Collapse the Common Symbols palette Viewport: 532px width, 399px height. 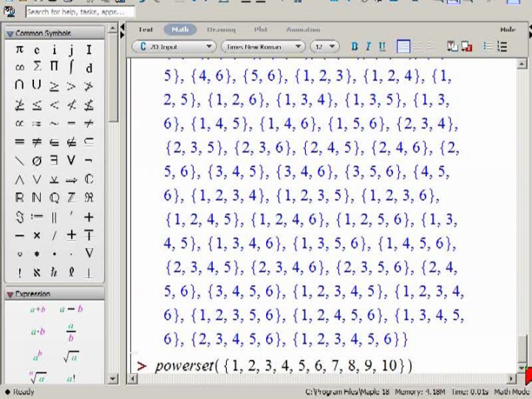coord(10,33)
